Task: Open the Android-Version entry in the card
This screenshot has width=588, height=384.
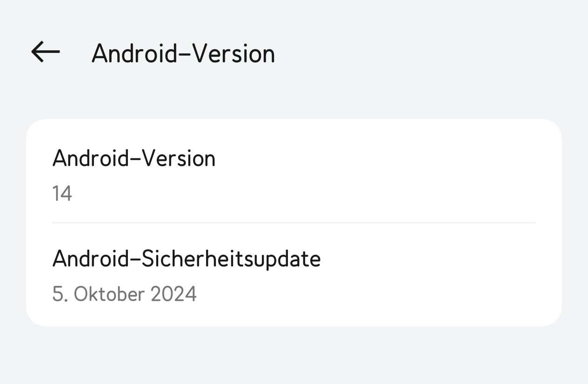Action: click(134, 159)
